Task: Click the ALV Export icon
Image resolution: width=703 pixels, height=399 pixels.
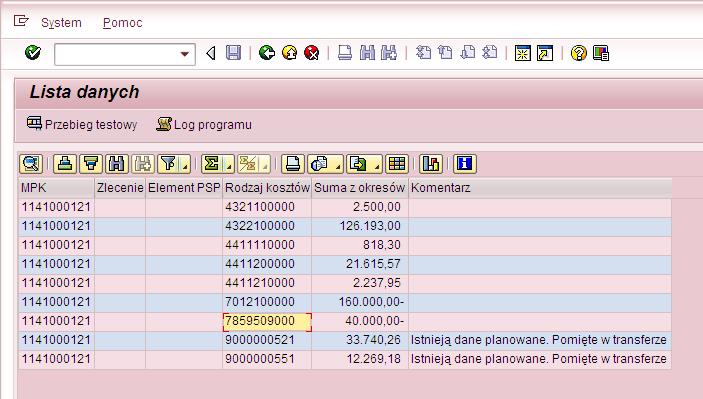Action: 358,164
